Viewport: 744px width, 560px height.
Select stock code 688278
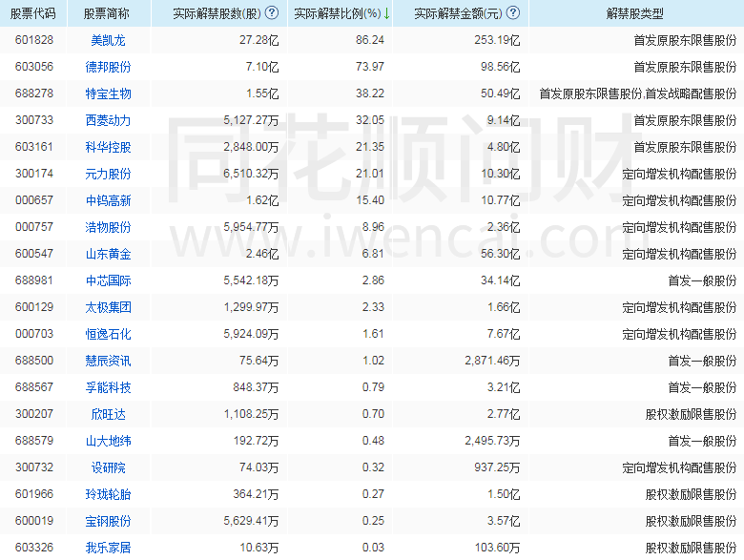34,93
